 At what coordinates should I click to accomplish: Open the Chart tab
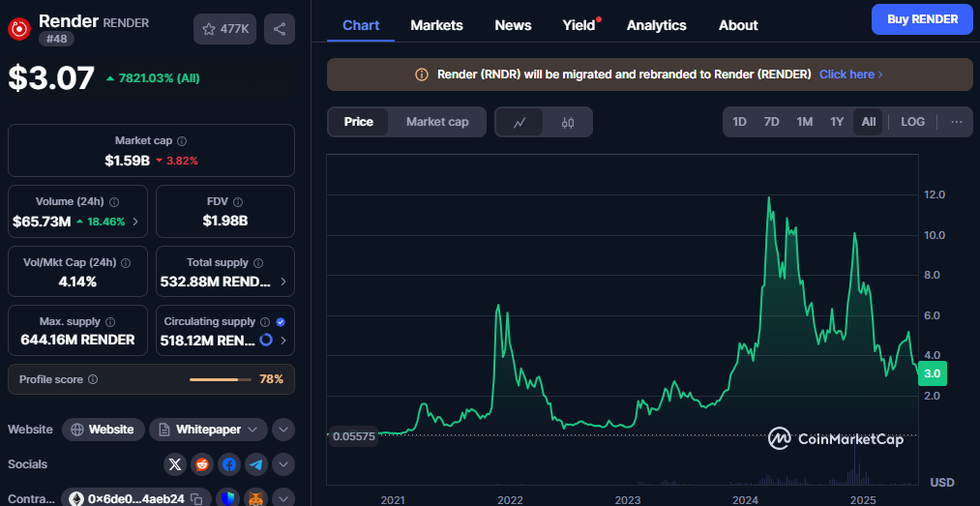click(x=361, y=25)
